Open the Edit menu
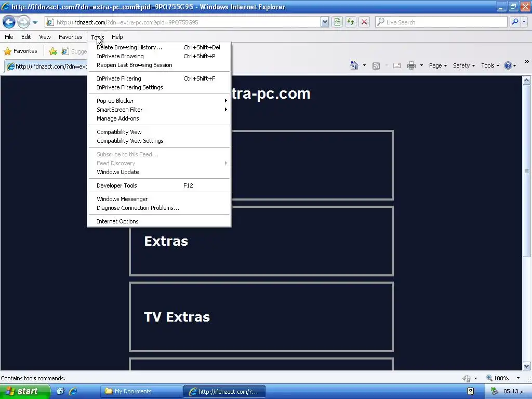This screenshot has width=532, height=399. click(26, 37)
